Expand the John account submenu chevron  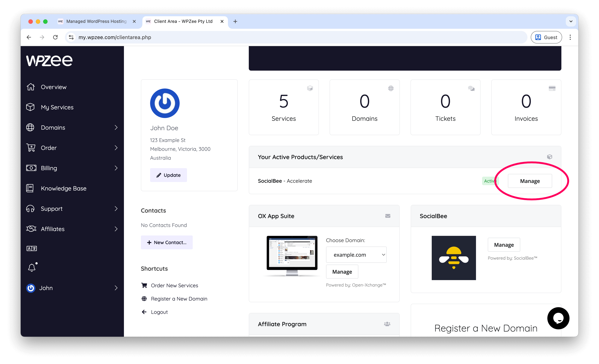(116, 288)
